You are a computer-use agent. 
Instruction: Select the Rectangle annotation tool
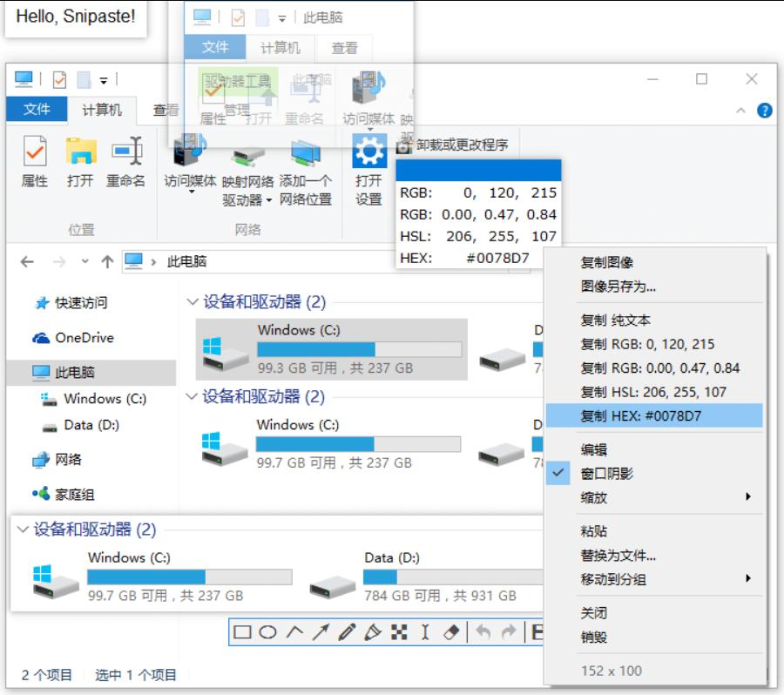pos(242,631)
